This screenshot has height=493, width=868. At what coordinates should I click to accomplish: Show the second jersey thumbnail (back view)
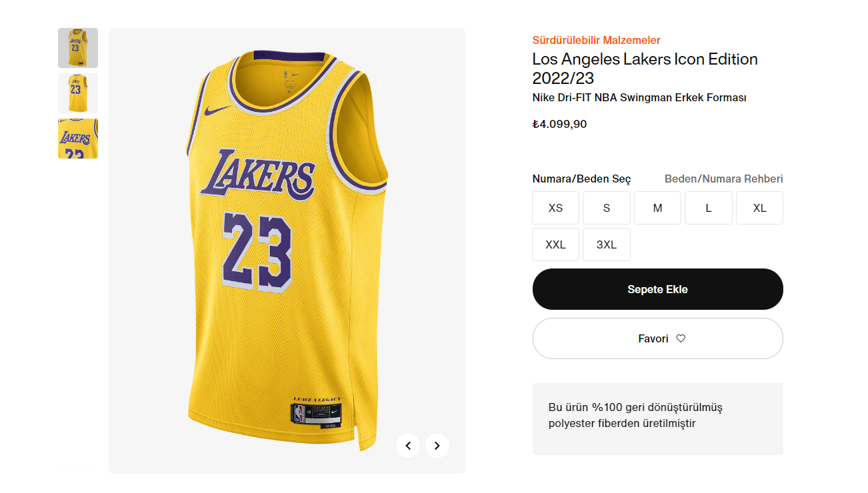[x=78, y=93]
